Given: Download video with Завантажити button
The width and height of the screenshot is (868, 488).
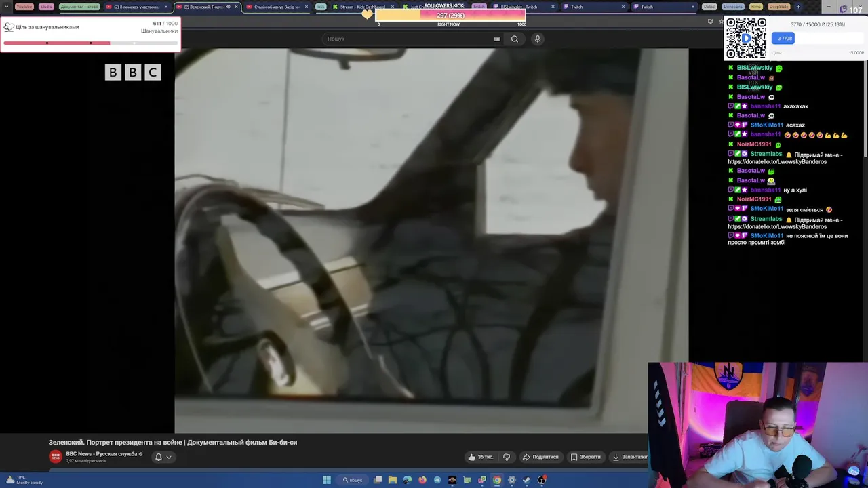Looking at the screenshot, I should pos(630,457).
